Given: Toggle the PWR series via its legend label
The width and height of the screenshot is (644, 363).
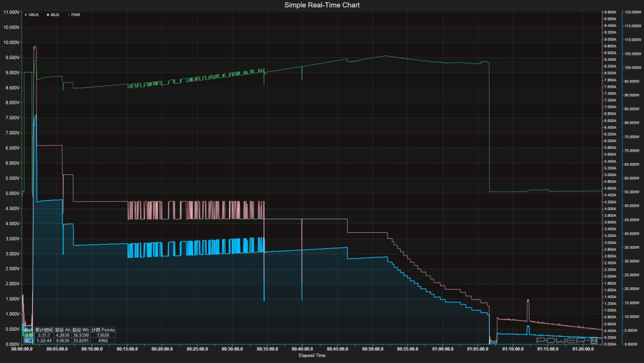Looking at the screenshot, I should pyautogui.click(x=76, y=15).
